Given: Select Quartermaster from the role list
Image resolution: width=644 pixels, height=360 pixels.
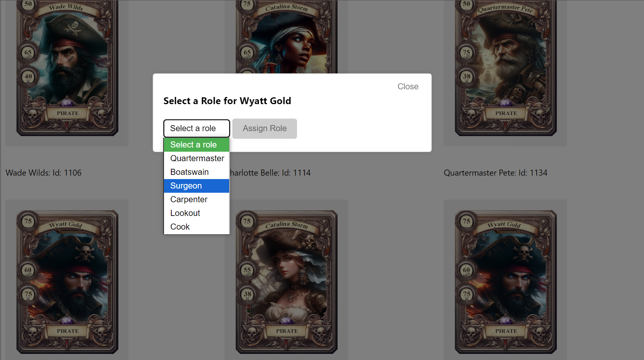Looking at the screenshot, I should pyautogui.click(x=196, y=159).
